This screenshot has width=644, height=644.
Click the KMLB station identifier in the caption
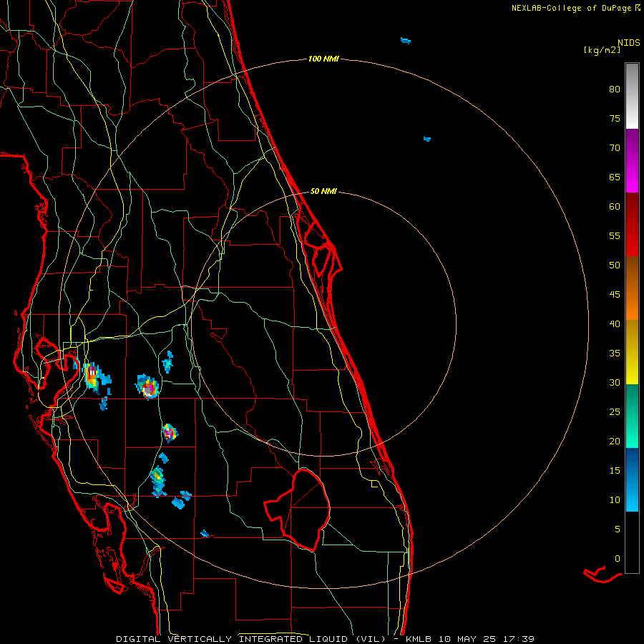point(419,639)
